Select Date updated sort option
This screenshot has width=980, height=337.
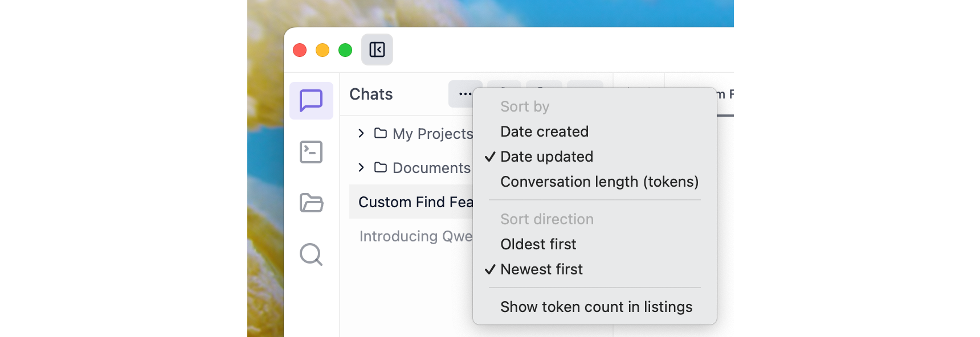(546, 157)
